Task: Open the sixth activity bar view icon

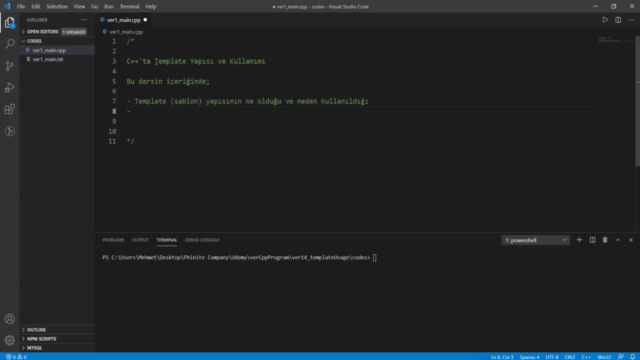Action: pyautogui.click(x=9, y=131)
